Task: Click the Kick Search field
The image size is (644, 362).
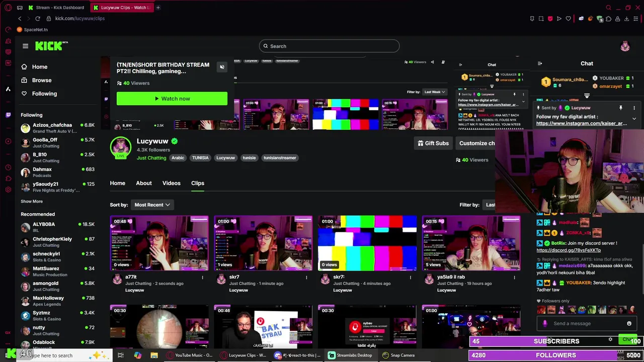Action: (x=329, y=46)
